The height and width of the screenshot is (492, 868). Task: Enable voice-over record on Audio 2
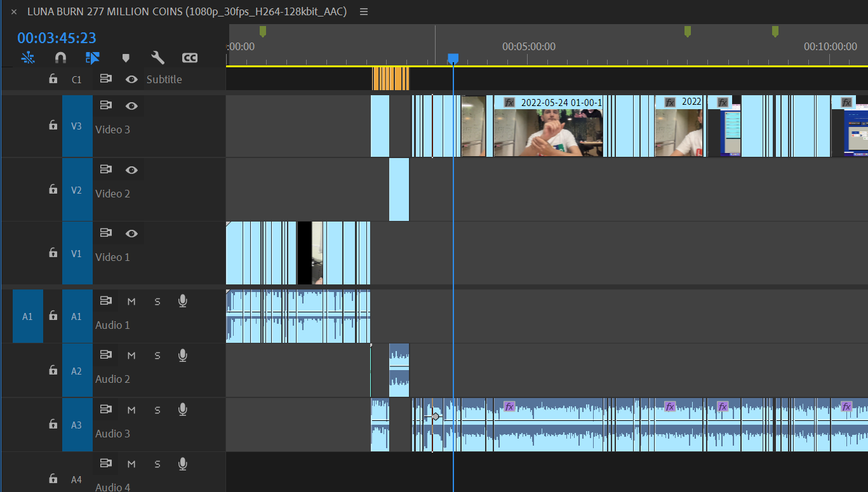(x=183, y=355)
